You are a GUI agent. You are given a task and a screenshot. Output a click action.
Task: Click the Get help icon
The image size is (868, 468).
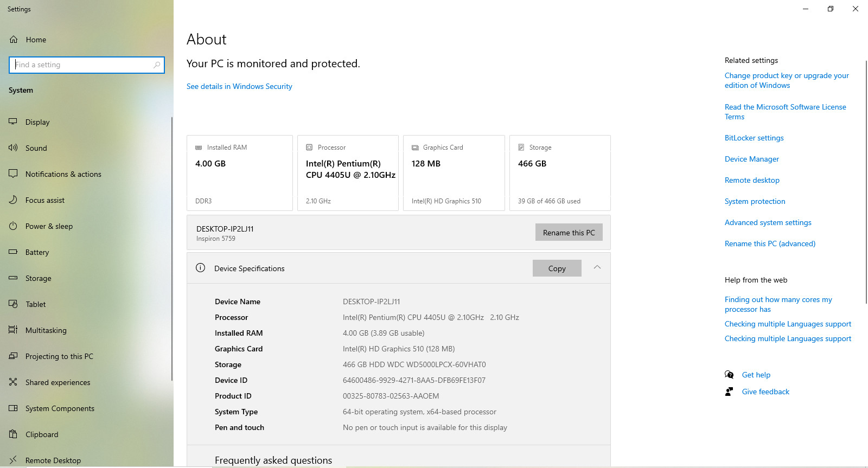tap(729, 375)
